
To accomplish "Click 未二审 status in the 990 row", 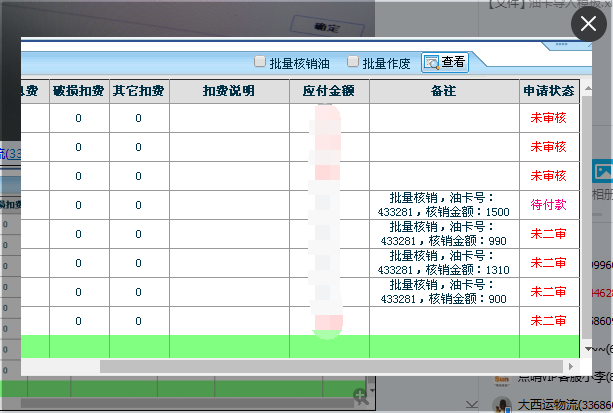I will pos(548,234).
